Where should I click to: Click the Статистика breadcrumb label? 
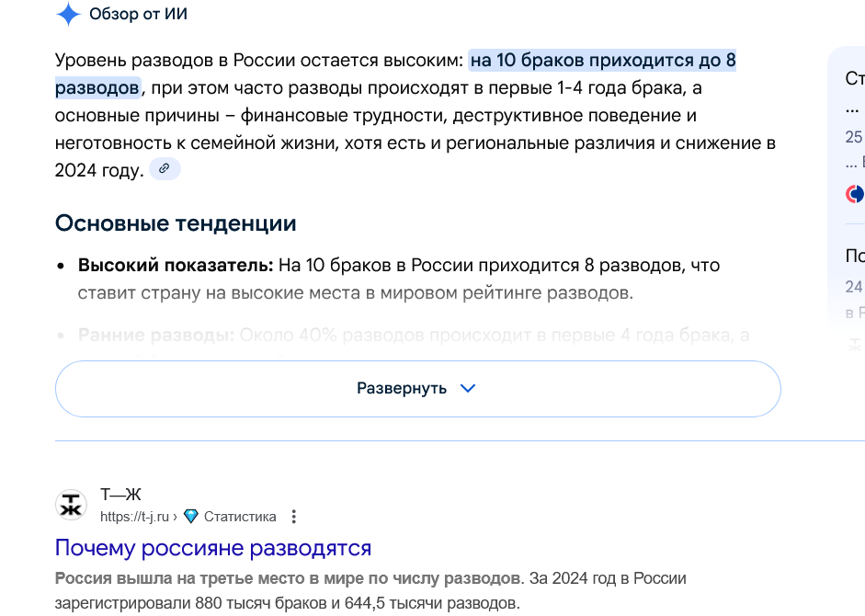click(240, 517)
